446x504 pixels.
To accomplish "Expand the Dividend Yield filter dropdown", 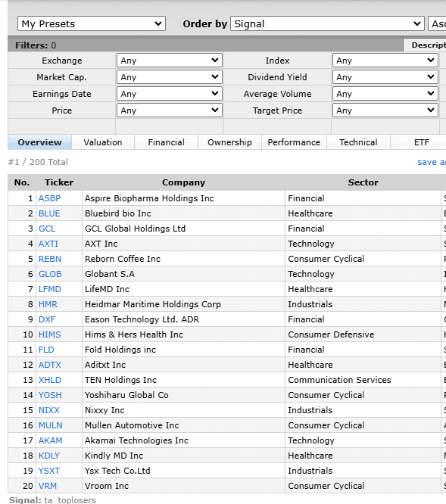I will (x=385, y=77).
